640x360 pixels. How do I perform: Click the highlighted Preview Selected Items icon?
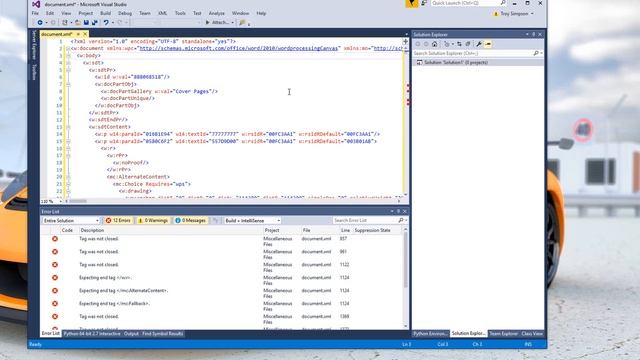point(488,44)
